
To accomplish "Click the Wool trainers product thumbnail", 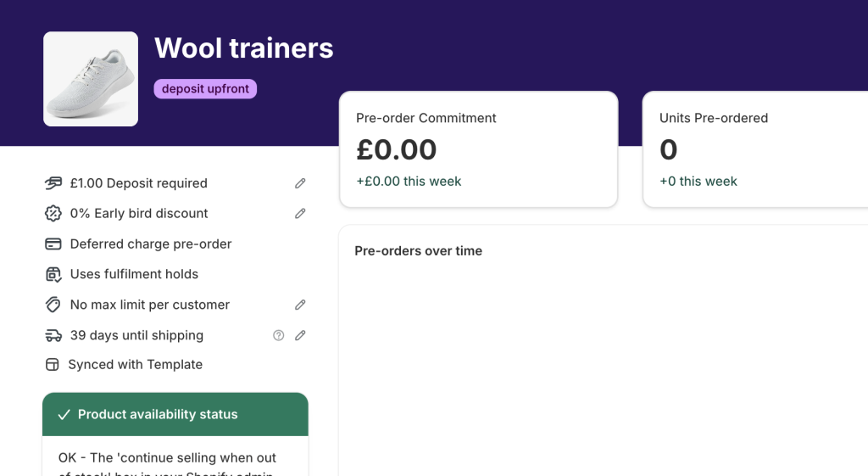I will click(91, 79).
